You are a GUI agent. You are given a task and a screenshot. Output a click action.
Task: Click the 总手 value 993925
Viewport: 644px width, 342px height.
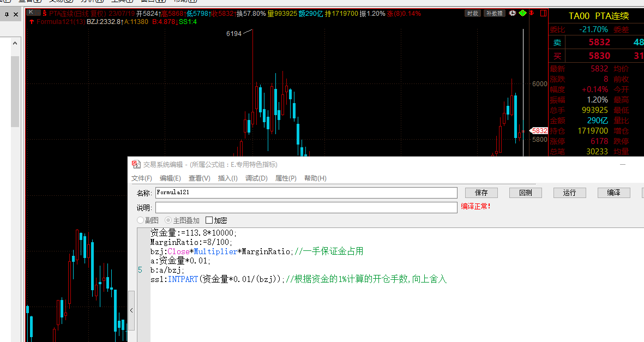pyautogui.click(x=595, y=110)
